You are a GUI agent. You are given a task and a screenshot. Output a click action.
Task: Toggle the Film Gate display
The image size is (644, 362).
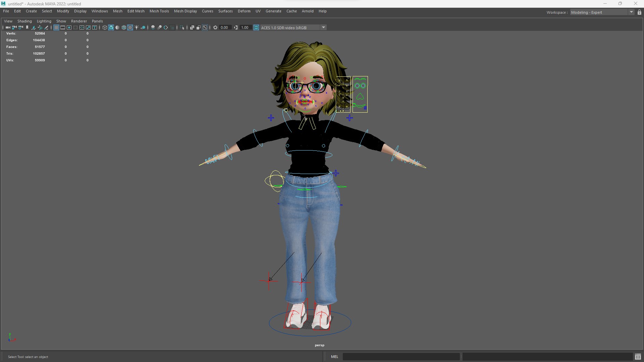63,27
